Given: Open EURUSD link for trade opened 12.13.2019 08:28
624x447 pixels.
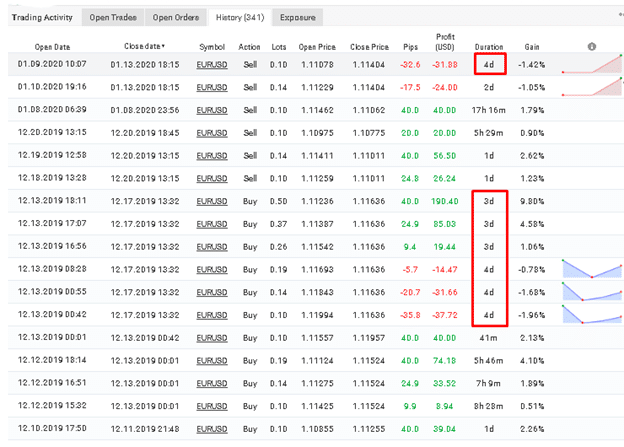Looking at the screenshot, I should (212, 269).
